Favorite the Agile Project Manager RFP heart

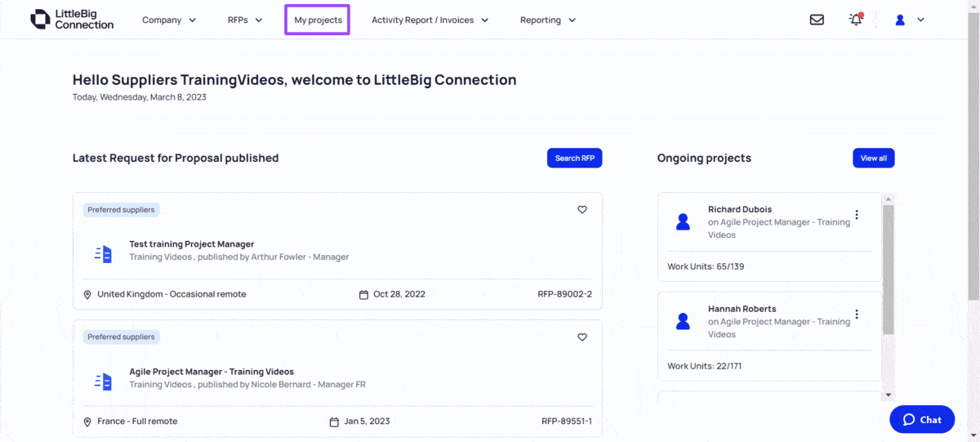pyautogui.click(x=582, y=337)
